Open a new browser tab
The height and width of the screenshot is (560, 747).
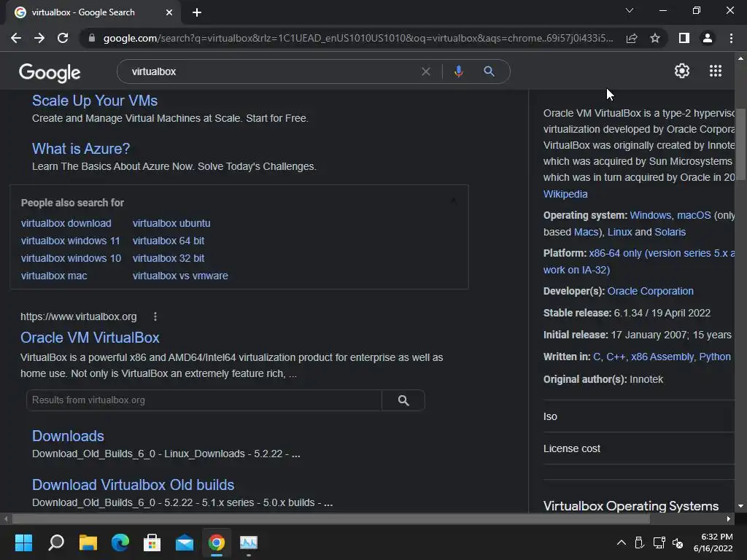pos(197,12)
